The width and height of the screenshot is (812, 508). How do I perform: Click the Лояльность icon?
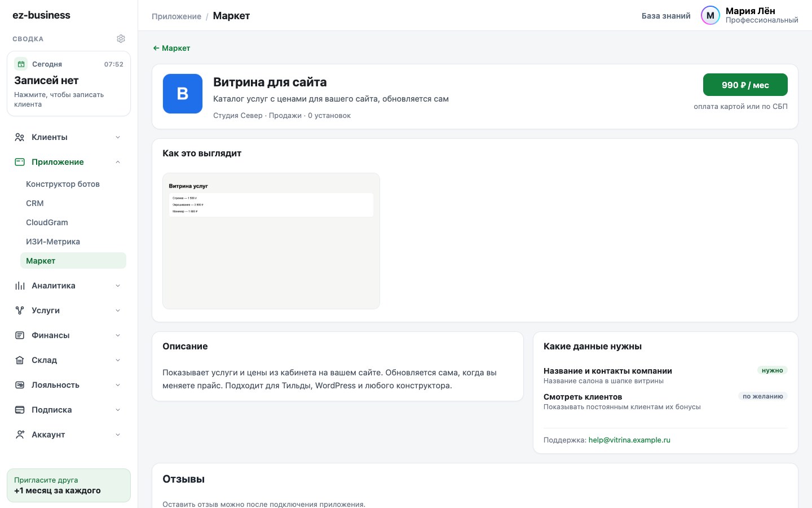click(20, 385)
